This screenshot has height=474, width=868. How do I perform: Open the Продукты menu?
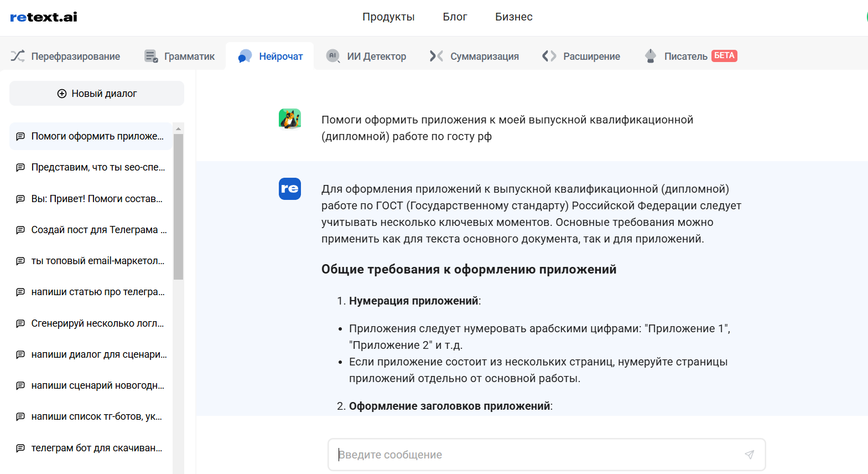[388, 17]
